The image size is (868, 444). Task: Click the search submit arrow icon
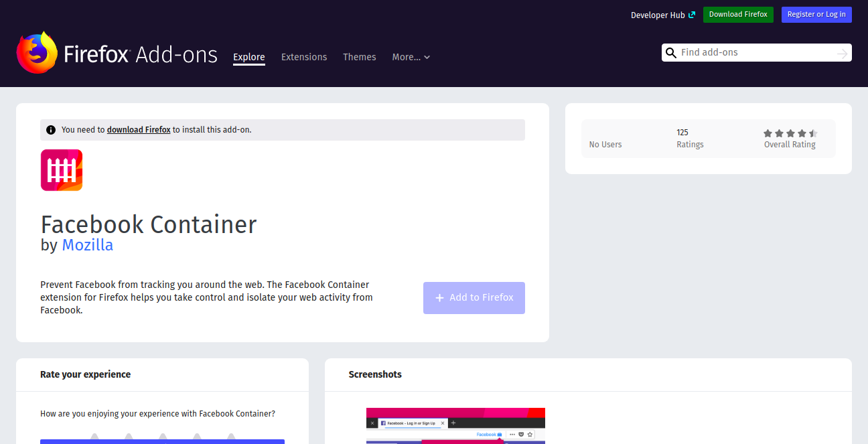(x=843, y=53)
